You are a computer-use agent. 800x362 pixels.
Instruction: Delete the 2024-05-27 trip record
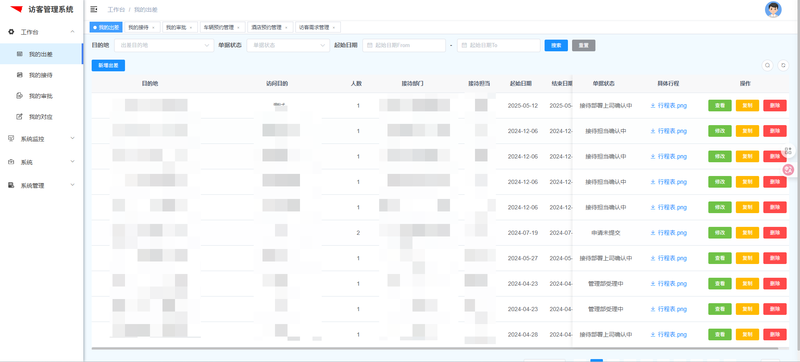tap(774, 258)
